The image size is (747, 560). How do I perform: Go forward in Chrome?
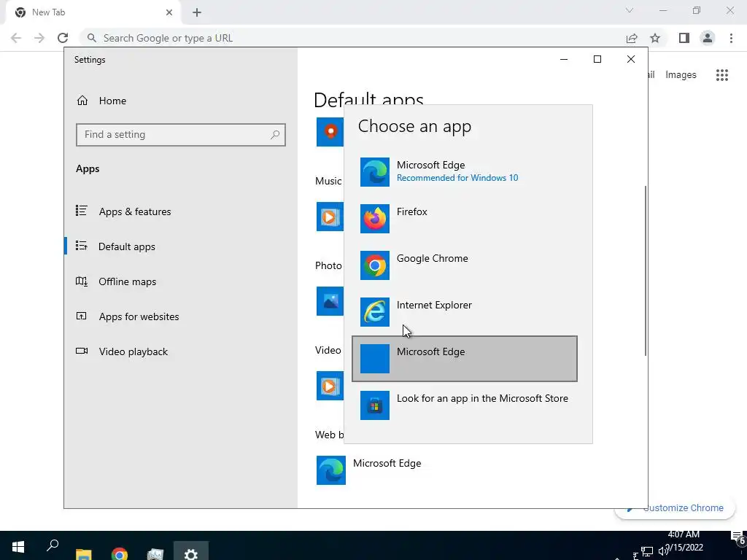pyautogui.click(x=39, y=38)
